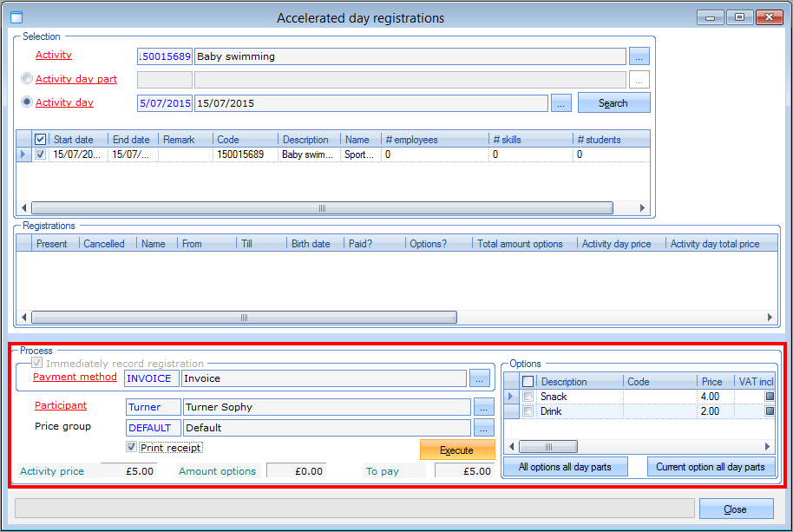The height and width of the screenshot is (532, 793).
Task: Open the Payment method browse button
Action: click(481, 378)
